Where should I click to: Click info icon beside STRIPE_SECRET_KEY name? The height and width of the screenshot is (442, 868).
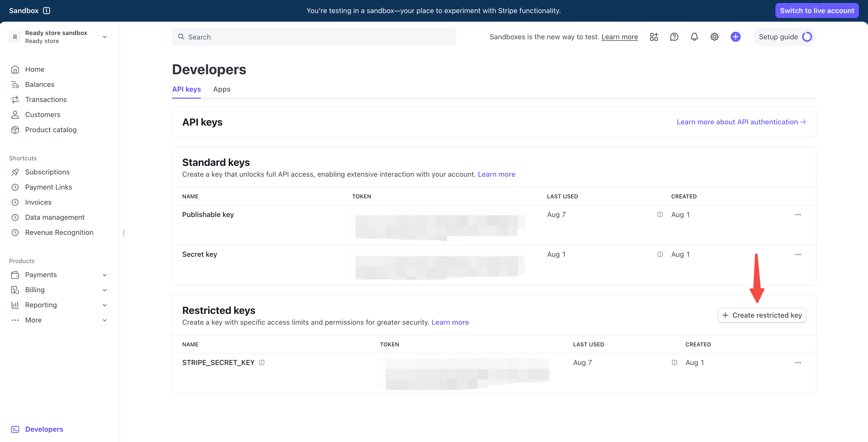click(x=261, y=362)
